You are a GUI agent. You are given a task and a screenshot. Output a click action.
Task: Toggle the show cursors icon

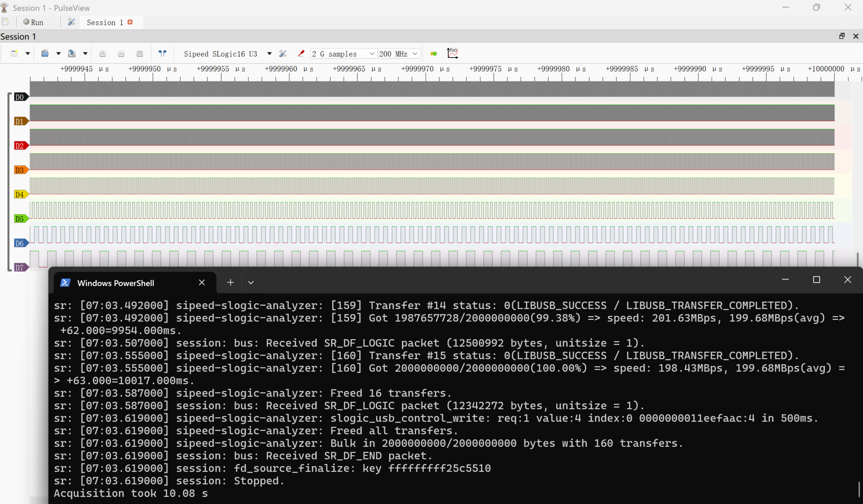click(x=163, y=53)
